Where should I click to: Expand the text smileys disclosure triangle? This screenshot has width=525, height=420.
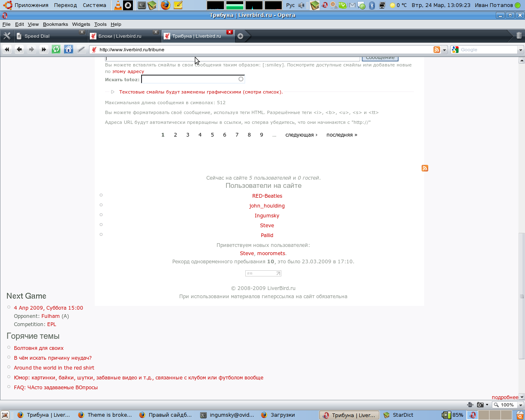coord(112,92)
